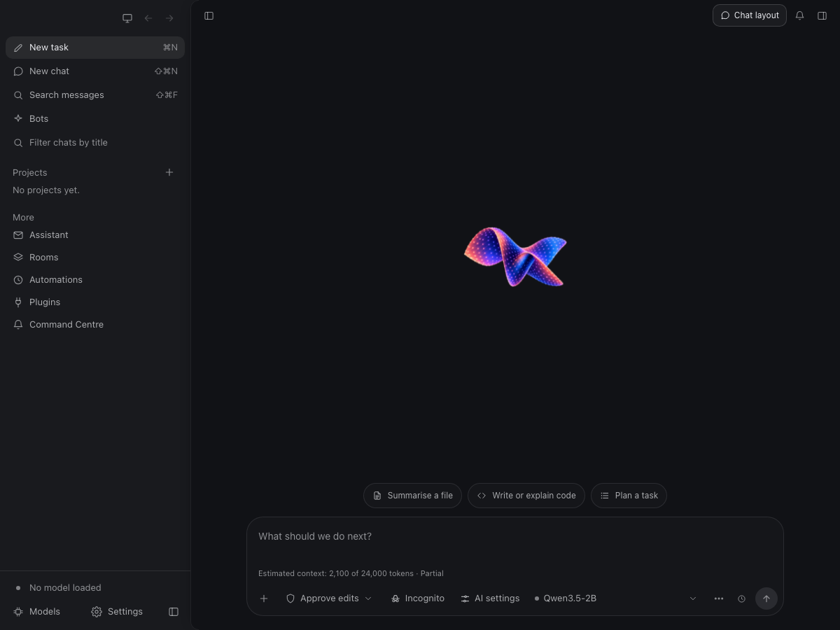The image size is (840, 630).
Task: Collapse sidebar using bottom panel icon
Action: tap(174, 612)
